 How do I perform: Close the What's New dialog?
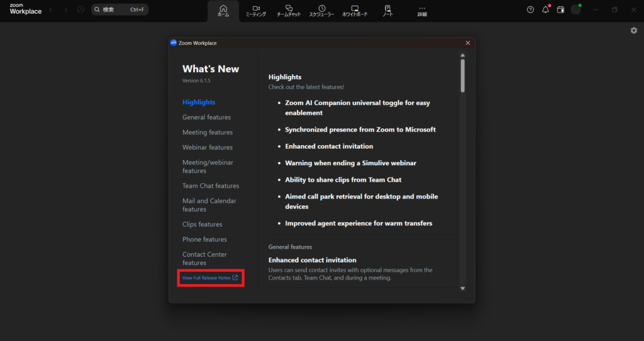coord(467,43)
